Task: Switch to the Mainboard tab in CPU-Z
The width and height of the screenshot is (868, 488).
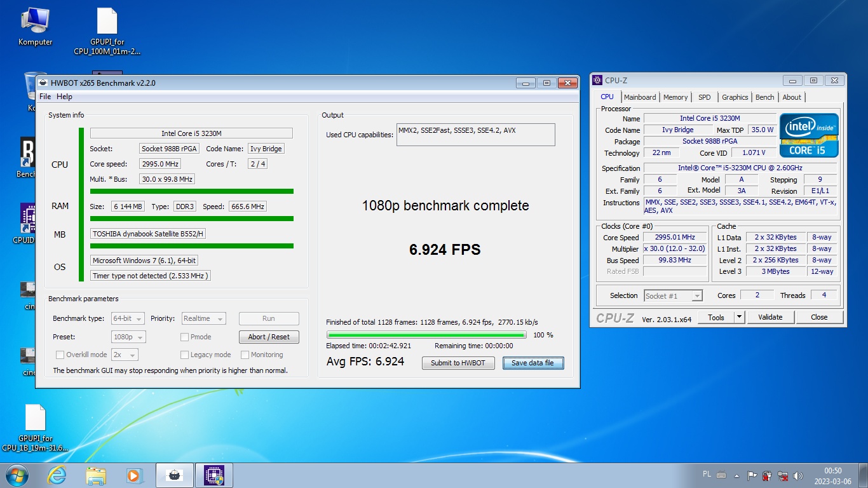Action: 640,97
